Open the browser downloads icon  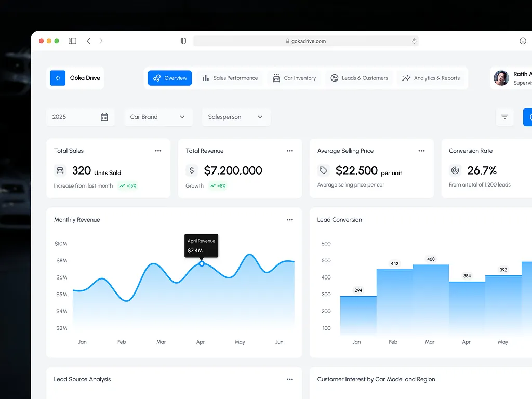[523, 41]
